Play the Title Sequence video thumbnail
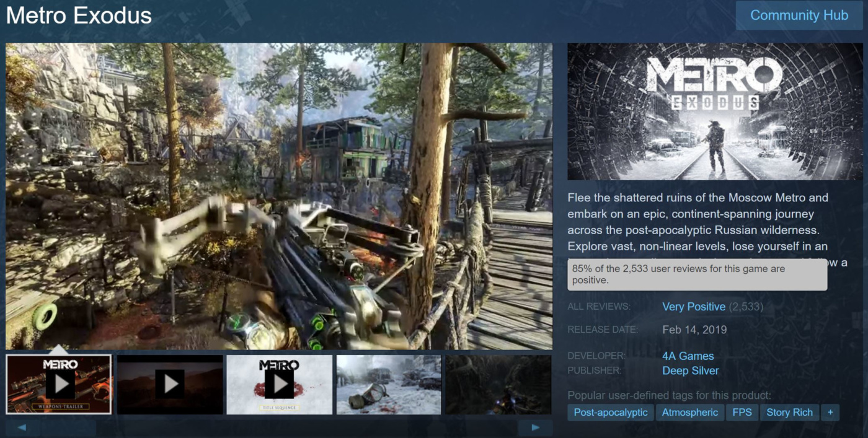 [280, 384]
